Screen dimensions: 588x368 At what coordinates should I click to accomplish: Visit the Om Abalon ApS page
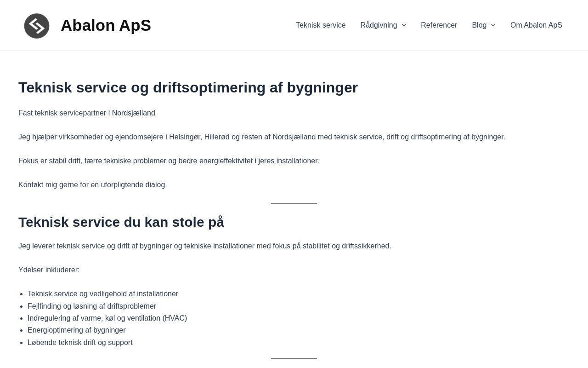536,25
